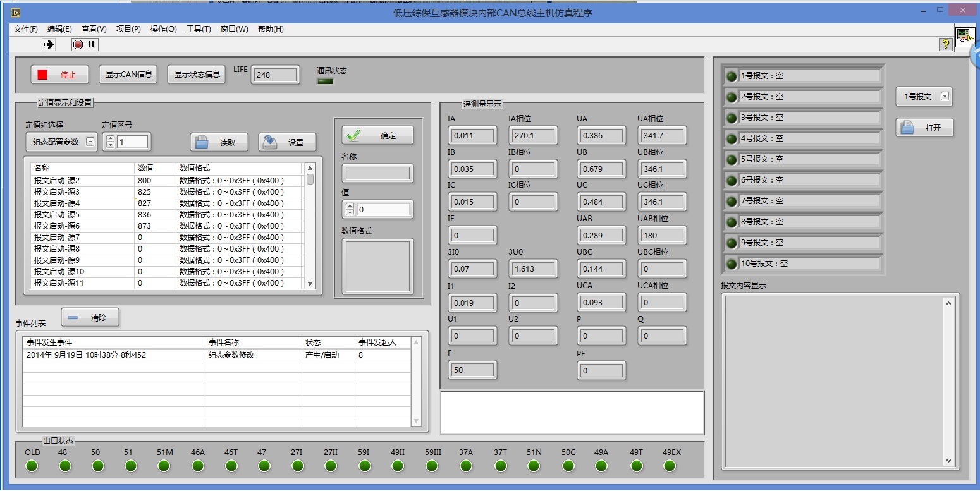Click the 50G output status LED
The height and width of the screenshot is (491, 980).
click(x=568, y=466)
